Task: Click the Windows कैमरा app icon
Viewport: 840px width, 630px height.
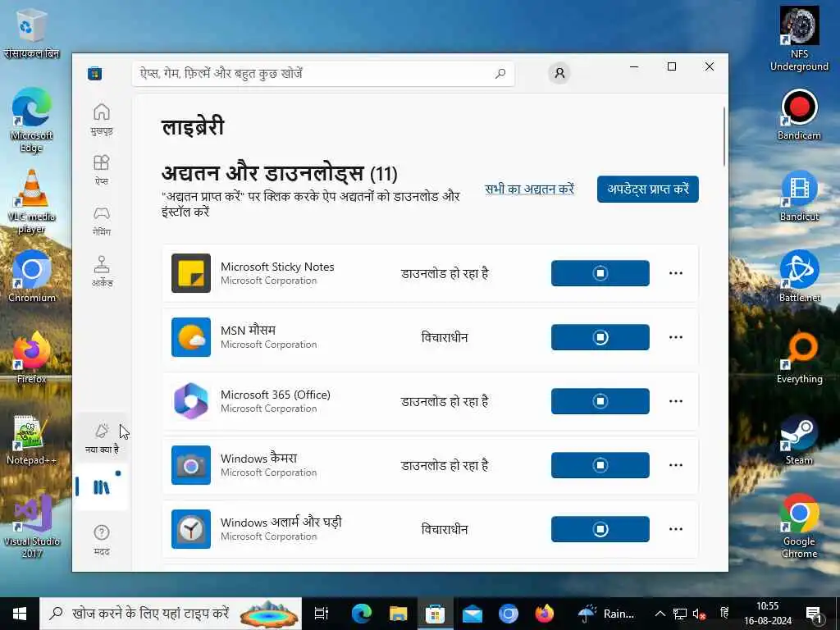Action: tap(190, 465)
